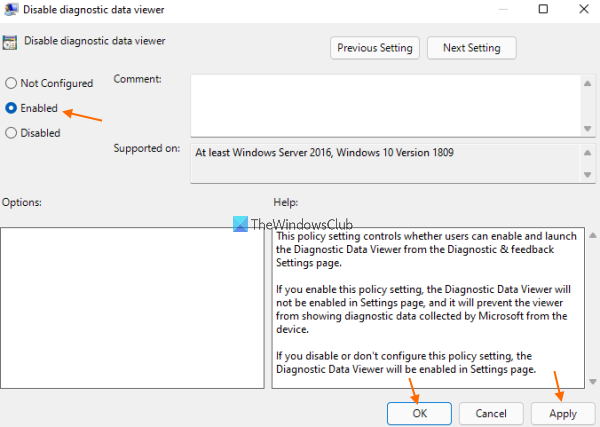Cancel the policy dialog
Viewport: 600px width, 427px height.
[491, 412]
